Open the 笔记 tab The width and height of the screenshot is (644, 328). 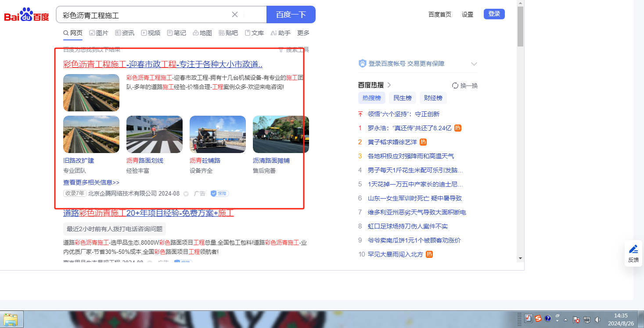176,33
